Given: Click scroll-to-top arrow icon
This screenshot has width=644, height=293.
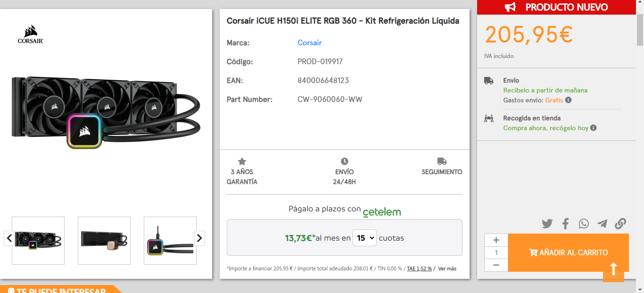Looking at the screenshot, I should pos(613,269).
